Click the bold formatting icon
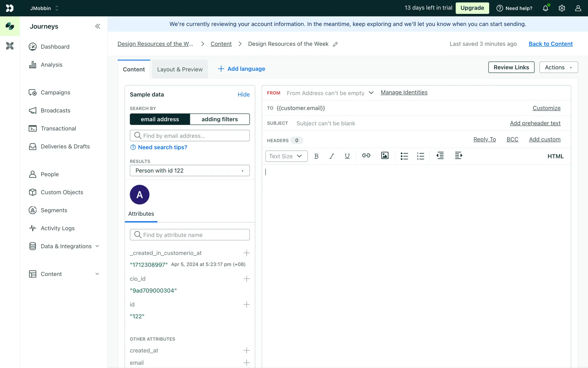Viewport: 588px width, 368px height. (316, 156)
